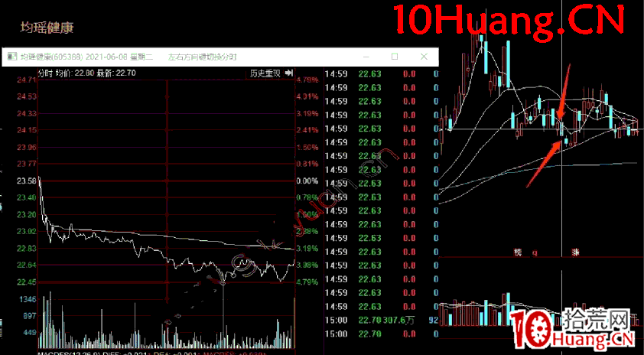644x355 pixels.
Task: Click the 最新: 22.70 latest price readout
Action: click(117, 73)
